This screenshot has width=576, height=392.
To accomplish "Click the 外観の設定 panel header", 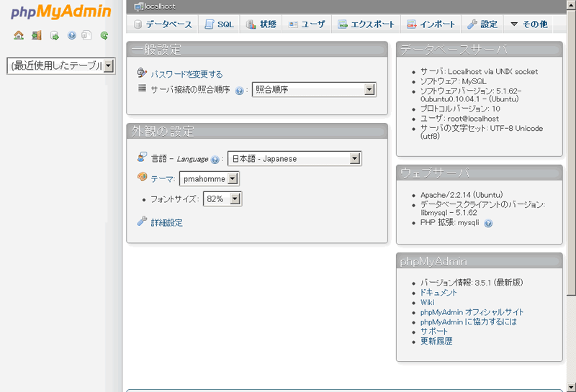I will pos(257,132).
